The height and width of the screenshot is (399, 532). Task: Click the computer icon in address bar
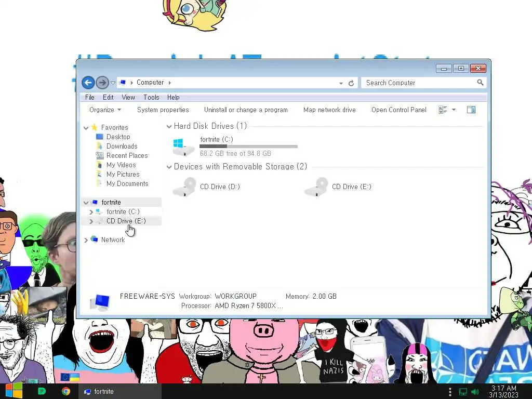123,83
